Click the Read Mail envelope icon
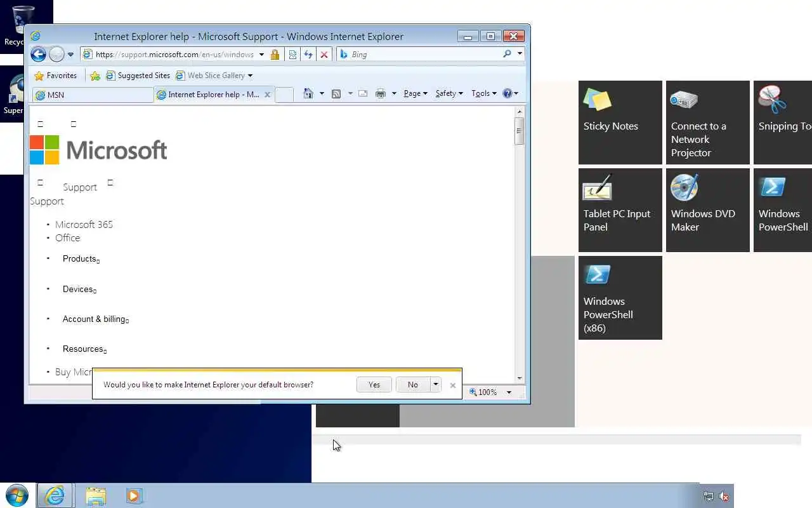 pos(363,93)
